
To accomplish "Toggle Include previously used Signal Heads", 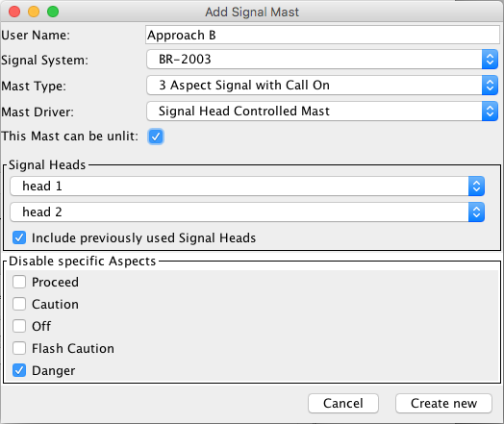I will pyautogui.click(x=19, y=238).
